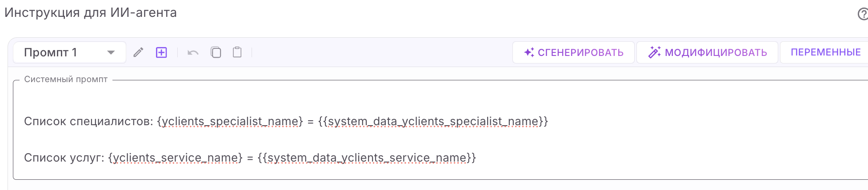This screenshot has width=868, height=190.
Task: Copy the prompt with copy icon
Action: point(216,52)
